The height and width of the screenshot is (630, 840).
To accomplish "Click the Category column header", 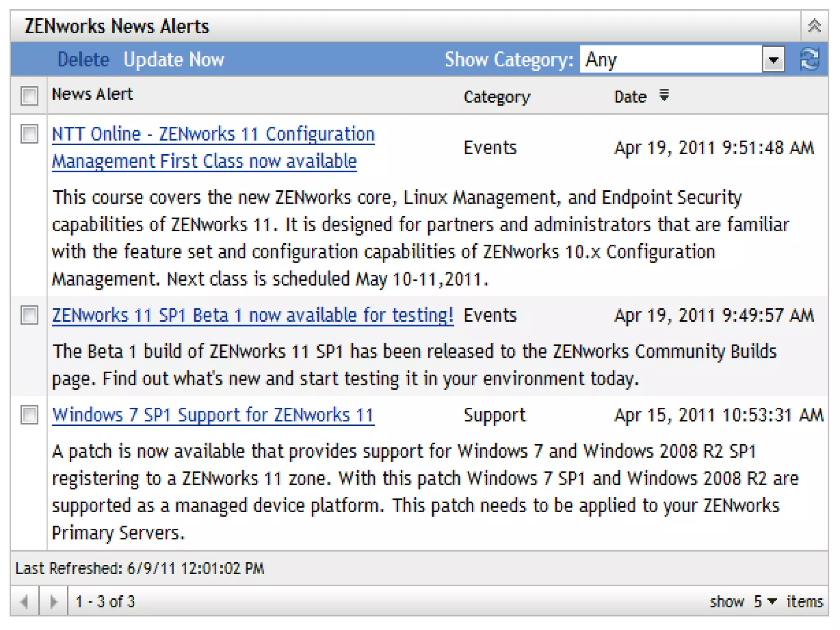I will click(497, 97).
